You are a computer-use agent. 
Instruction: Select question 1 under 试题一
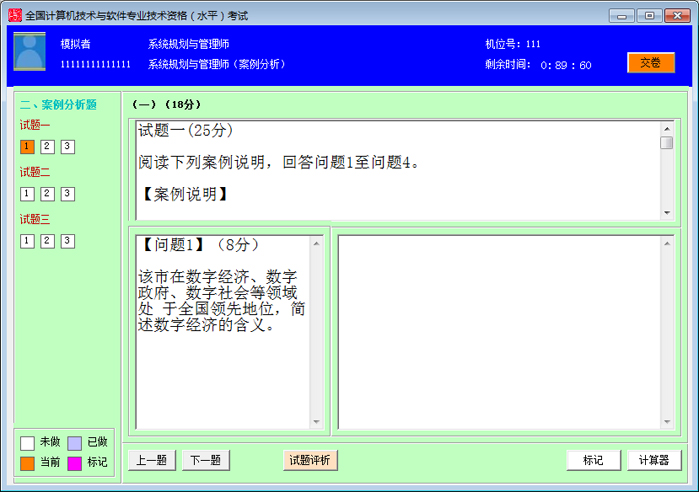(x=27, y=147)
